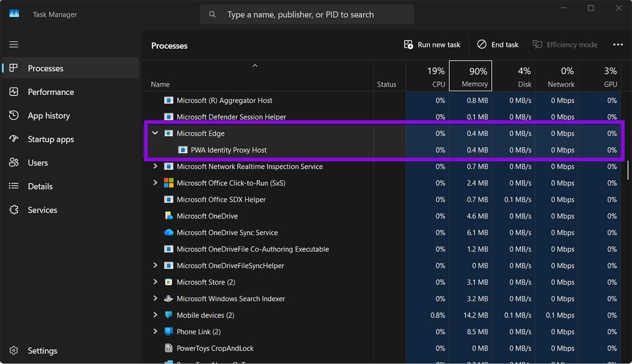Expand Microsoft Office Click-to-Run (SxS) group

point(155,183)
